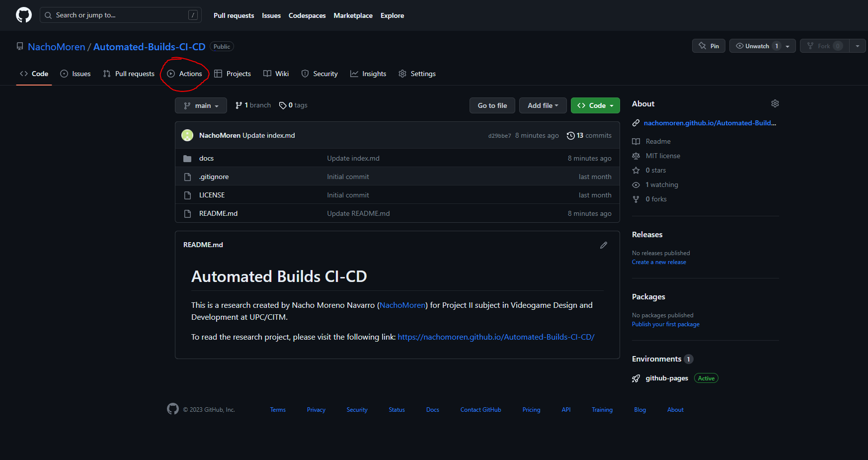Click the MIT license scale icon
This screenshot has width=868, height=460.
[x=636, y=156]
